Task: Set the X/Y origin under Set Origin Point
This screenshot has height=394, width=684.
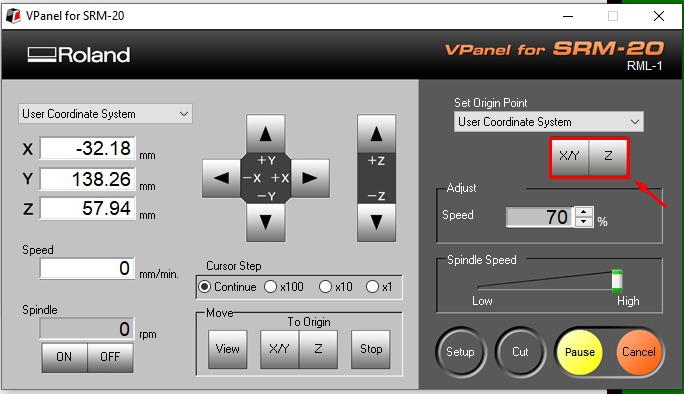Action: click(569, 156)
